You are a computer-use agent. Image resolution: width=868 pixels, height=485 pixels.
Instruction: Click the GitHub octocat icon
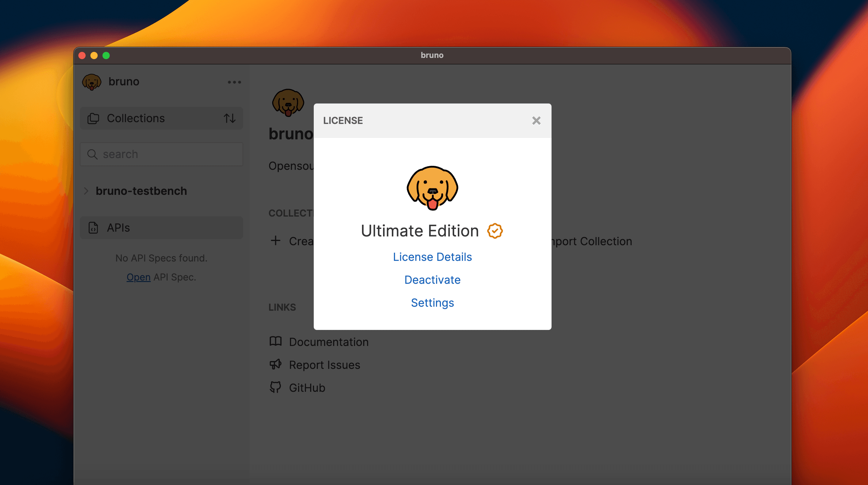point(276,387)
